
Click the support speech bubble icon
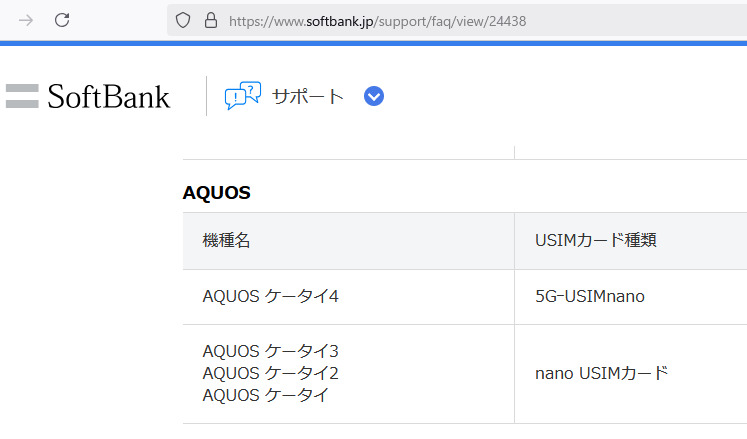coord(243,96)
